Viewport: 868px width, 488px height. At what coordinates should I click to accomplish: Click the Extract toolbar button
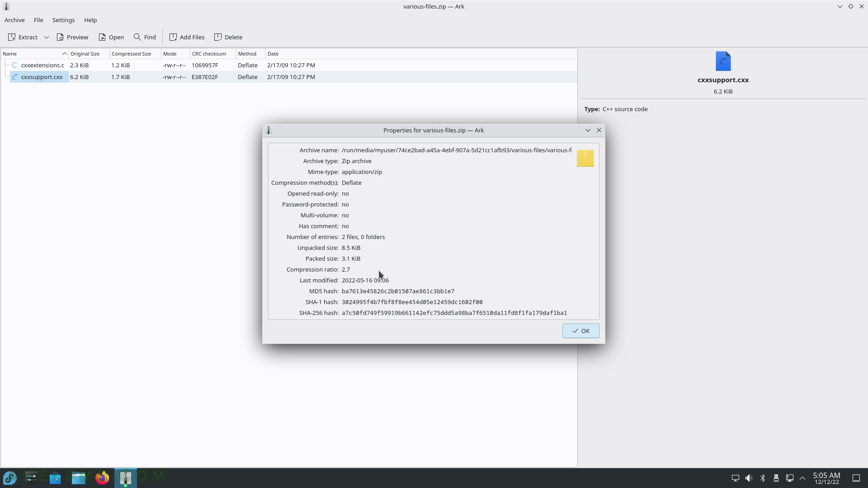[23, 37]
